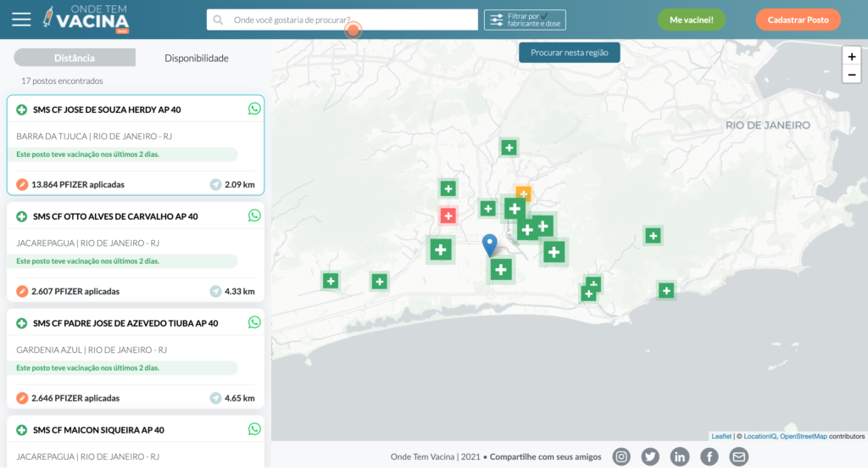The width and height of the screenshot is (868, 476).
Task: Click Procurar nesta região button
Action: (570, 53)
